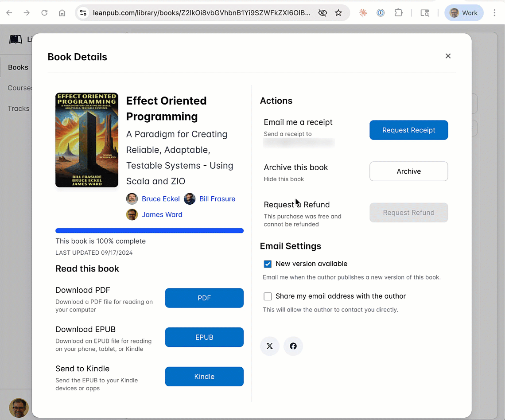
Task: Go forward with the browser forward arrow
Action: (27, 13)
